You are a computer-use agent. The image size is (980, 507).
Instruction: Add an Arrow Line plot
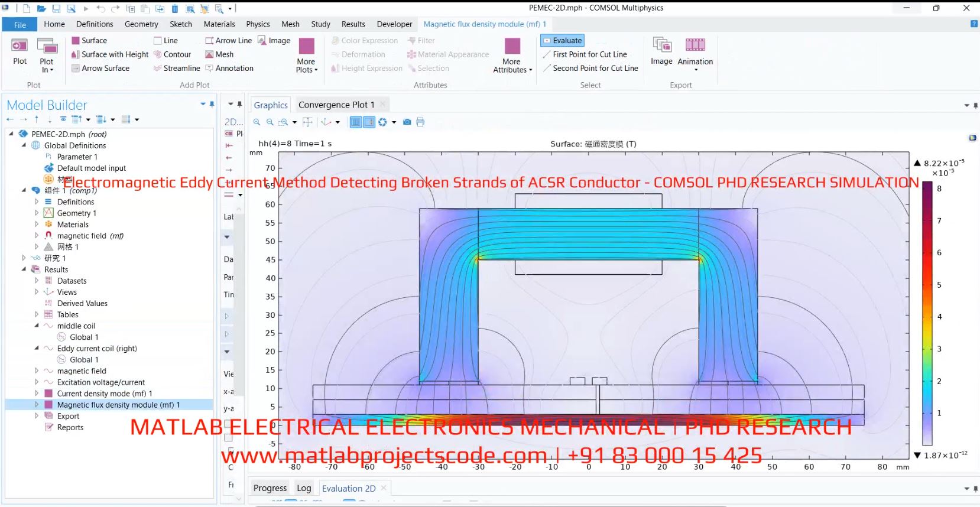coord(228,41)
